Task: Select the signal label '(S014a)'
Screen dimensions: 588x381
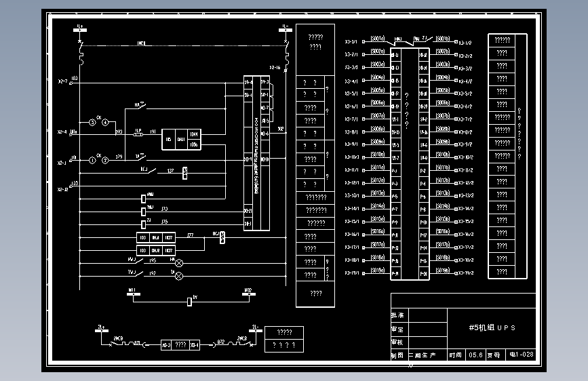Action: pos(378,205)
